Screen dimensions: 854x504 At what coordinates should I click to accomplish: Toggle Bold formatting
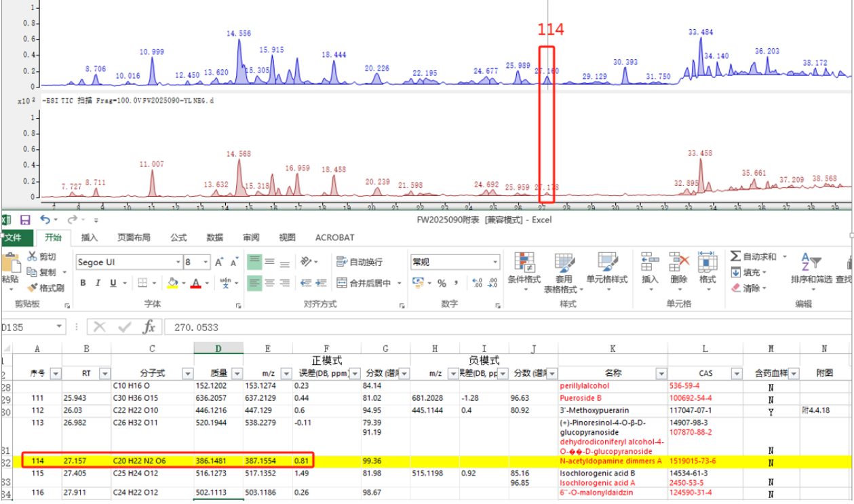pyautogui.click(x=83, y=283)
